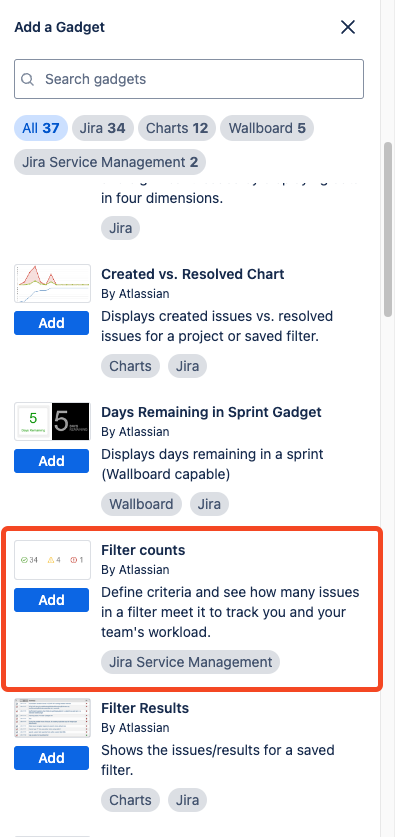
Task: Filter by Jira Service Management 2
Action: (x=110, y=162)
